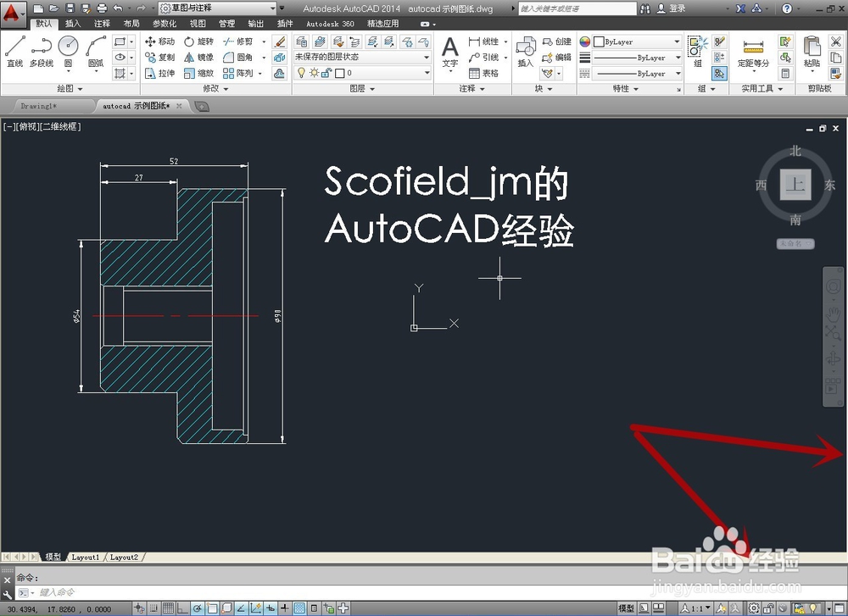Expand the 绘图 (Draw) panel

[x=70, y=89]
